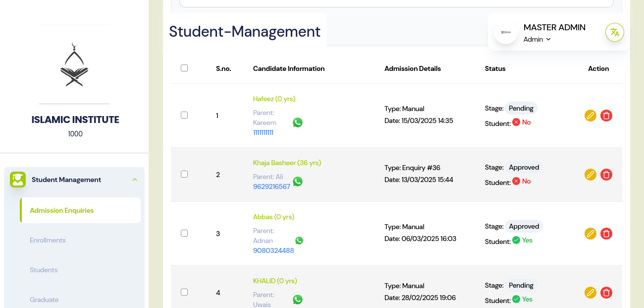Check the box for row 1 Hafeez
The height and width of the screenshot is (308, 644).
click(x=184, y=115)
